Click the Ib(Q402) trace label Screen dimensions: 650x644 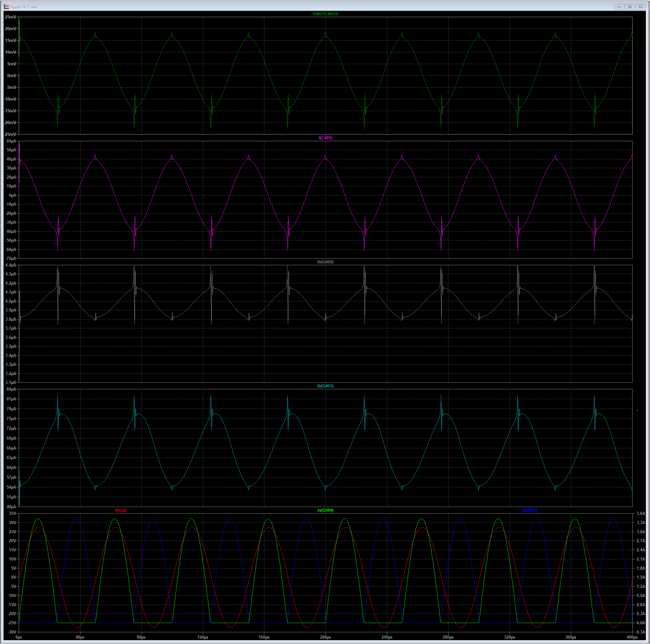point(325,262)
